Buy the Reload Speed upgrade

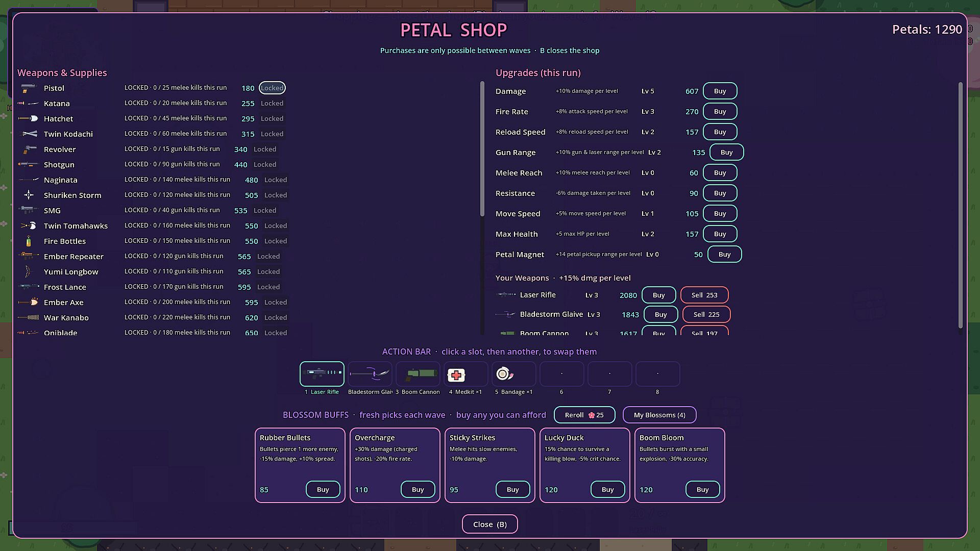720,132
